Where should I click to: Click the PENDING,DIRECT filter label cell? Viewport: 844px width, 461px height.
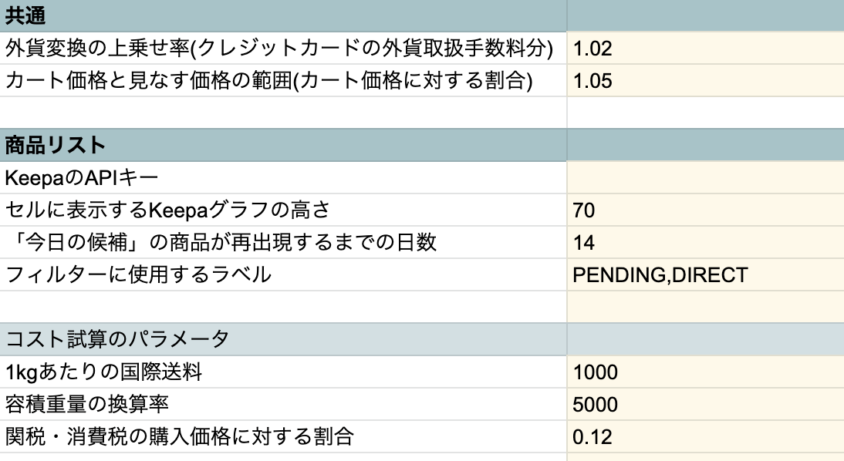[x=705, y=275]
